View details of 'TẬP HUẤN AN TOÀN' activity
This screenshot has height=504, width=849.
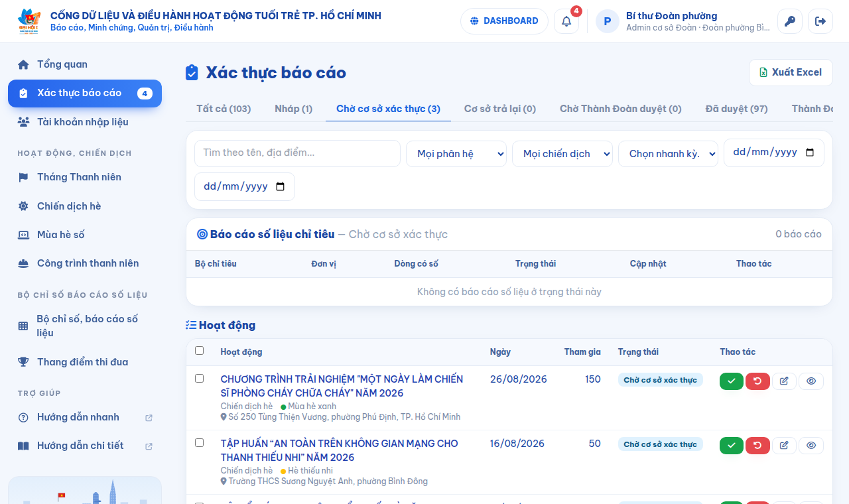(811, 445)
